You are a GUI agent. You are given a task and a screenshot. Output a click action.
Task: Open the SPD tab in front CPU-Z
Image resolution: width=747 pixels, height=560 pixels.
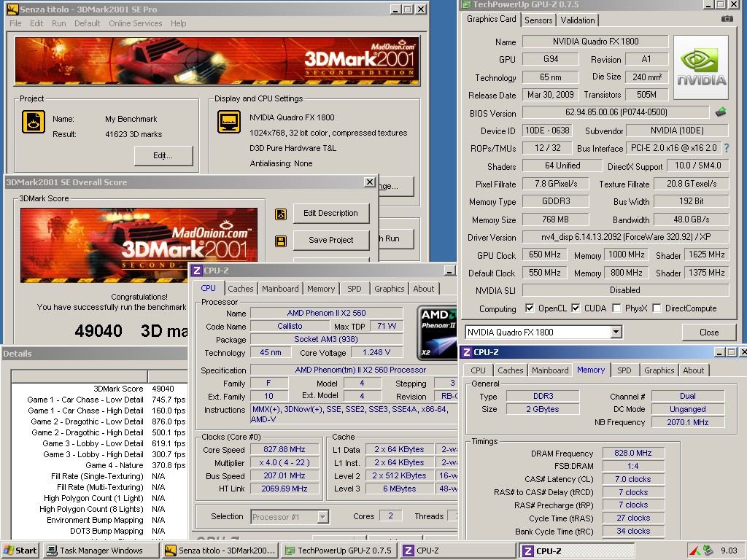click(x=354, y=289)
